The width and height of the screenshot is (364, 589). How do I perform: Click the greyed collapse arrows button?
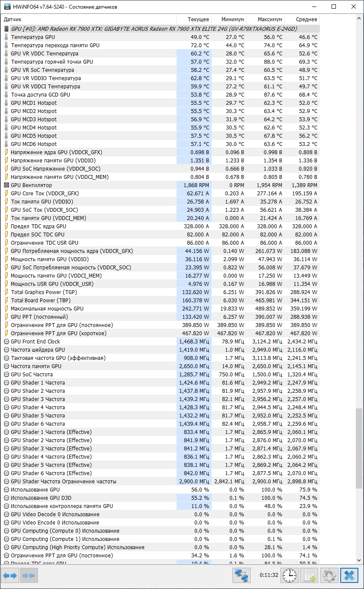(x=29, y=576)
